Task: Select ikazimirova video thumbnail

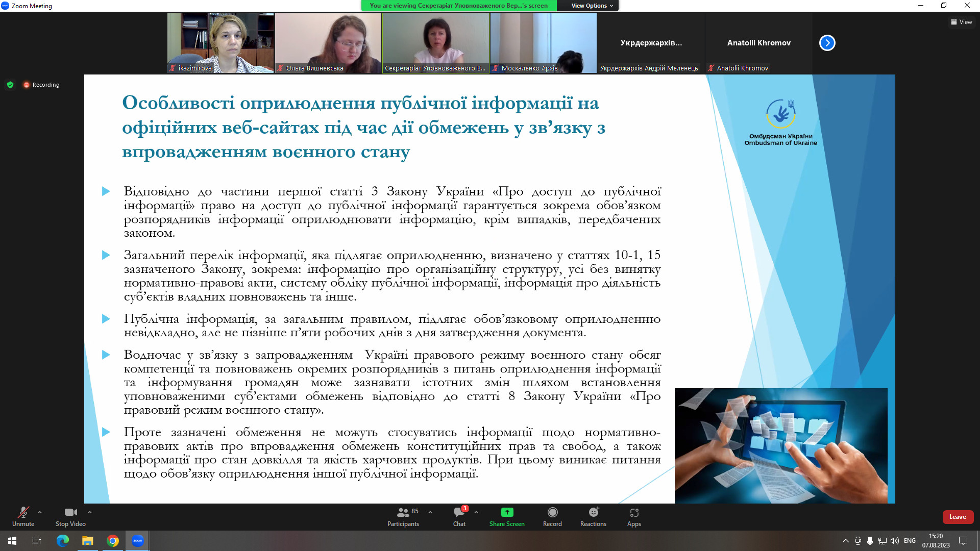Action: pyautogui.click(x=220, y=43)
